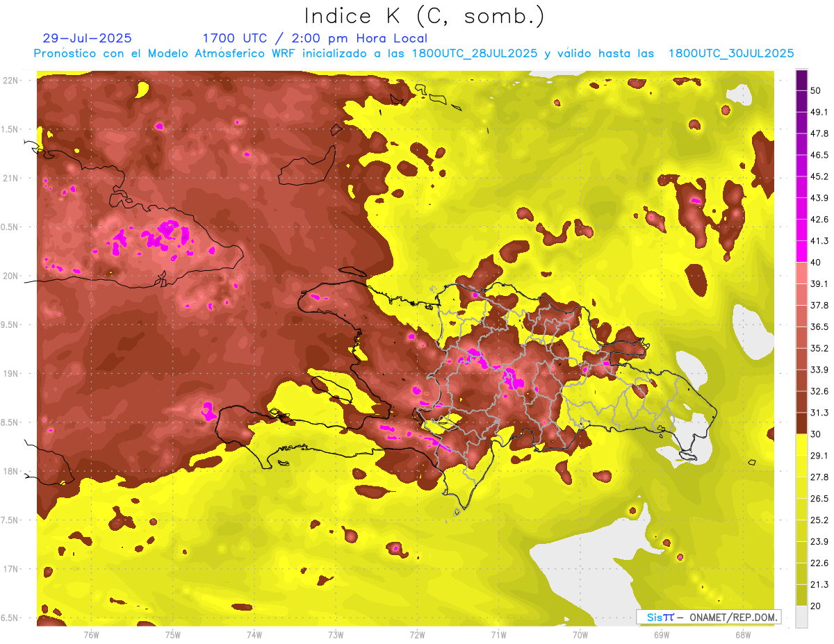Click the "74W" longitude label
This screenshot has height=644, width=834.
[254, 635]
